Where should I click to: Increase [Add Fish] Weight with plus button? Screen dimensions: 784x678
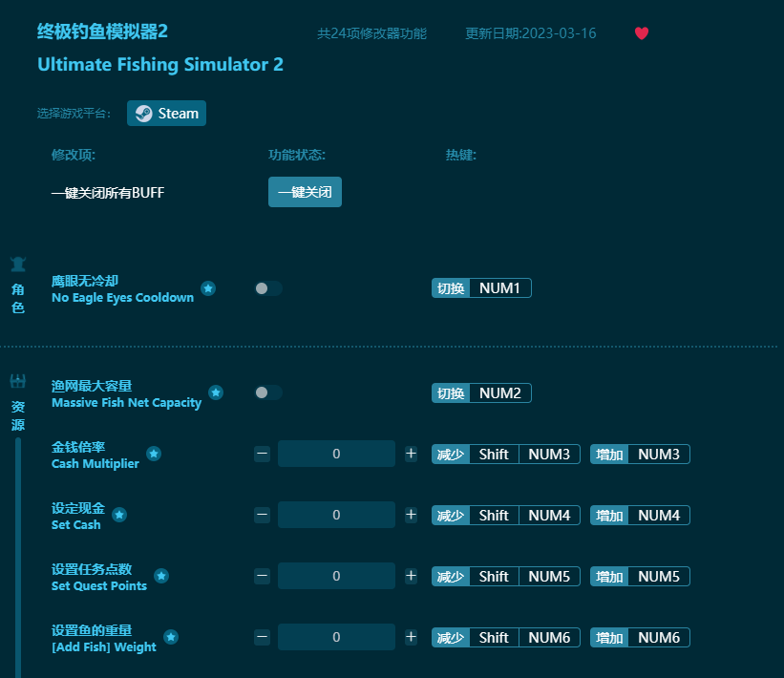(411, 637)
